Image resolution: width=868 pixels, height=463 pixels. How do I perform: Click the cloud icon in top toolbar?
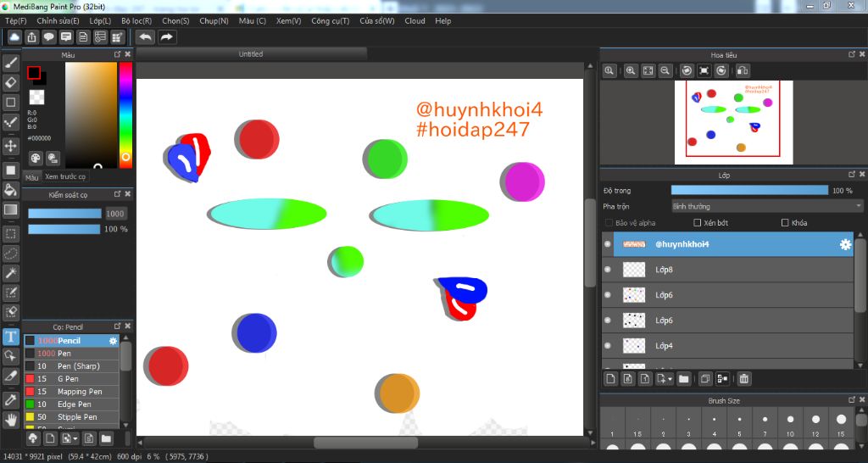pyautogui.click(x=15, y=37)
